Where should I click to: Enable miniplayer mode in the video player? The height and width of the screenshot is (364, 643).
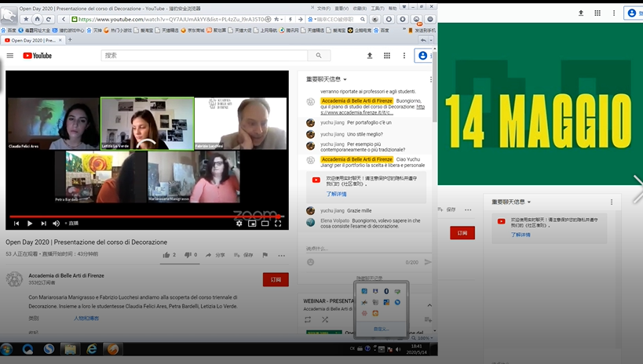(x=252, y=224)
